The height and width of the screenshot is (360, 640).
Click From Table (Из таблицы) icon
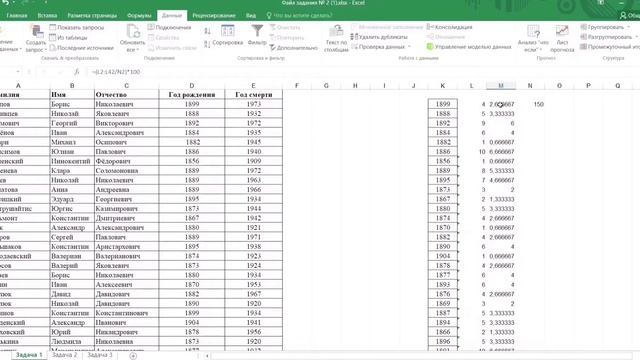[53, 38]
